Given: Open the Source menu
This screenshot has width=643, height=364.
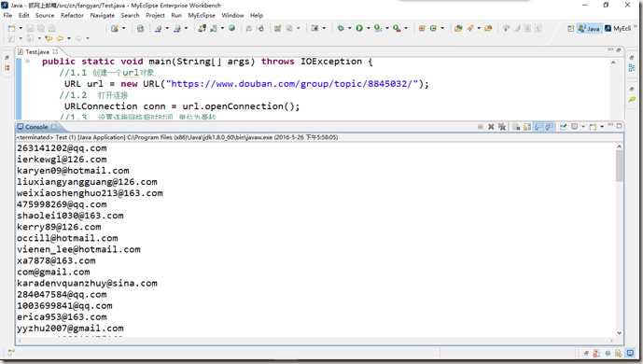Looking at the screenshot, I should (x=45, y=15).
